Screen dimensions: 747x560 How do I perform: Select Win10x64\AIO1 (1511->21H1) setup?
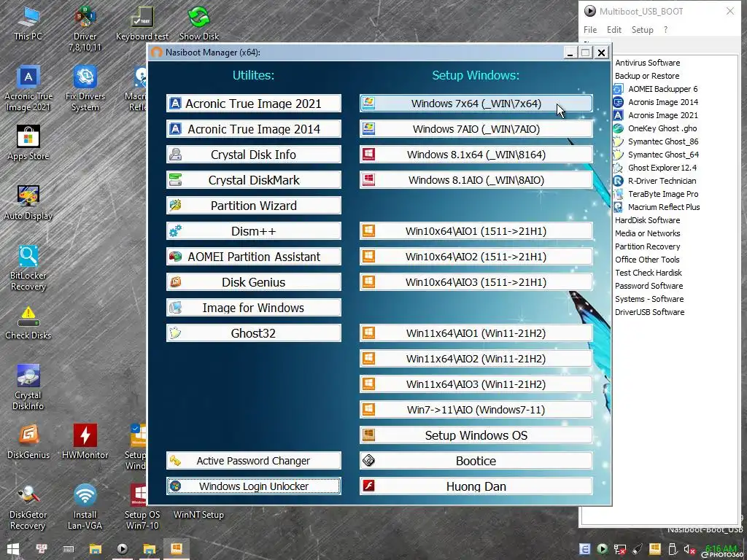tap(476, 231)
